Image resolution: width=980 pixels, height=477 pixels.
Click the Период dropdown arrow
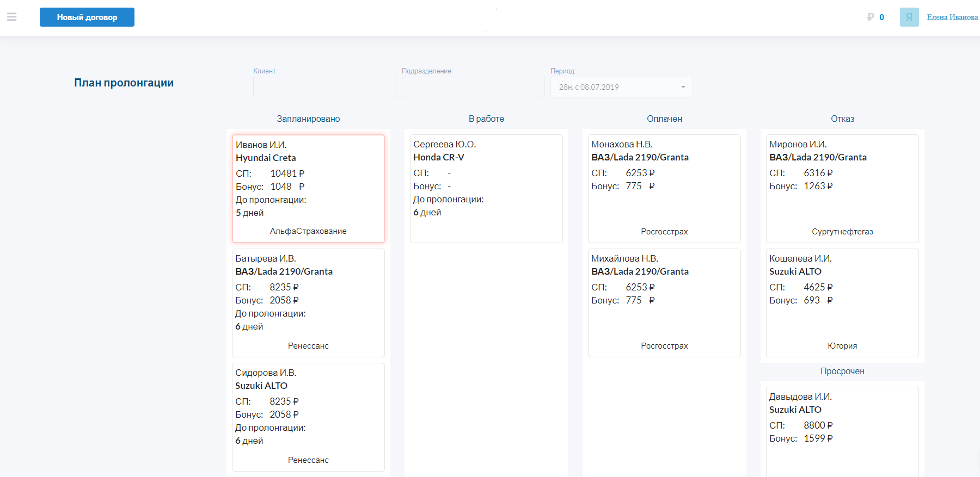click(x=683, y=87)
